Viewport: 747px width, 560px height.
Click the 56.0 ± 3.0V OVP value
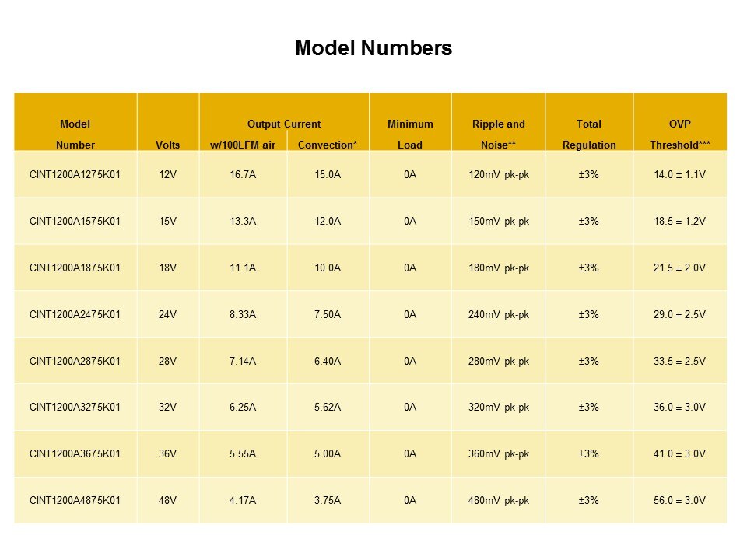click(679, 501)
